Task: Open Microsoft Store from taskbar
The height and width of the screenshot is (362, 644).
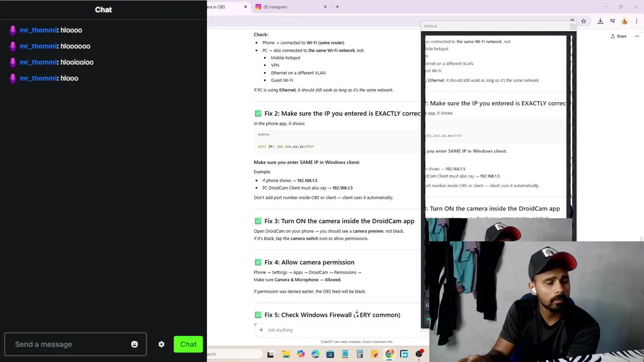Action: coord(330,354)
